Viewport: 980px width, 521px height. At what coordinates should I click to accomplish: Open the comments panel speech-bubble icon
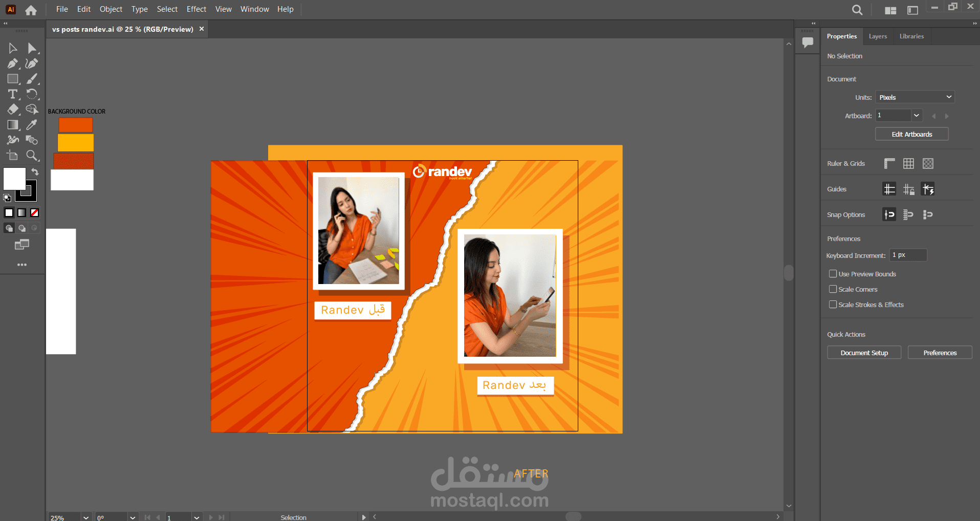[808, 42]
